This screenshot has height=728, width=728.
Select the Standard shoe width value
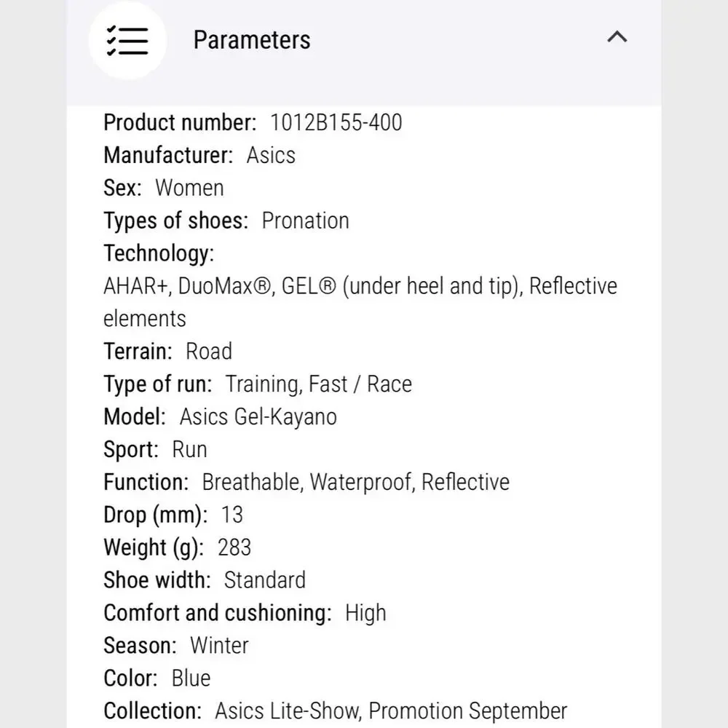[x=265, y=580]
